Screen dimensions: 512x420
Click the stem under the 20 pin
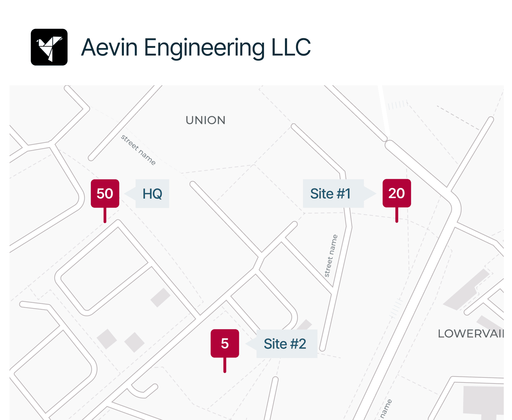[397, 215]
